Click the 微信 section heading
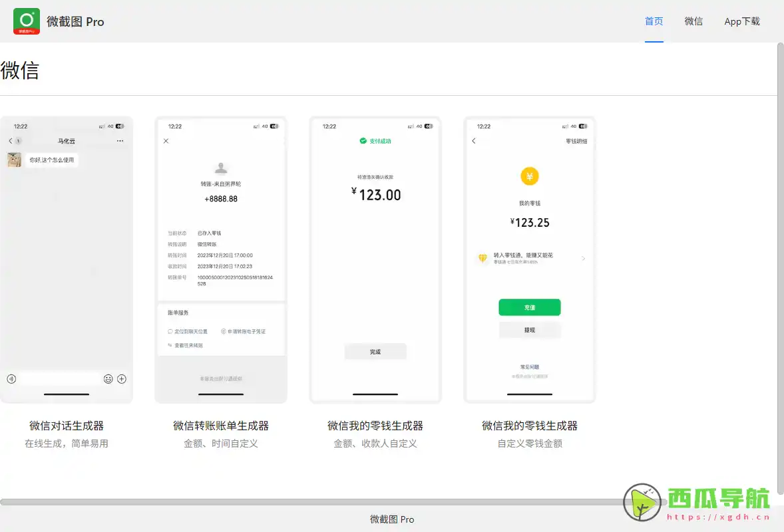 (x=19, y=70)
